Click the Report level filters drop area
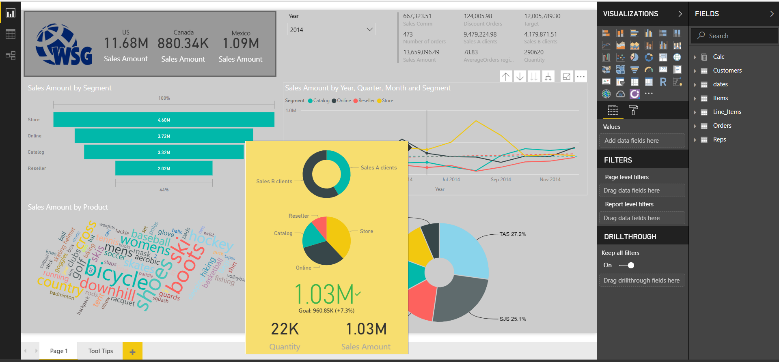 [642, 218]
